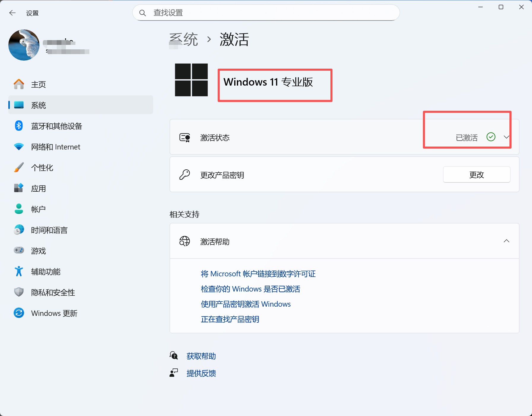Click the shield privacy icon
Image resolution: width=532 pixels, height=416 pixels.
tap(19, 292)
